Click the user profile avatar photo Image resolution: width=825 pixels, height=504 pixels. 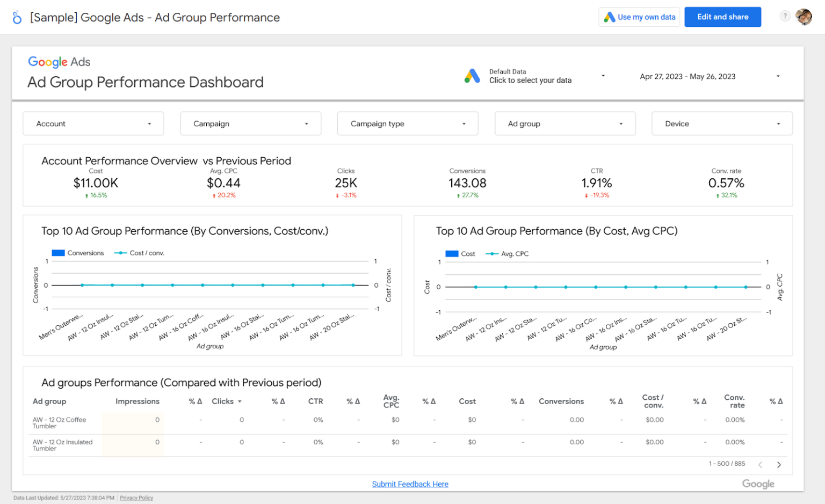click(x=804, y=17)
